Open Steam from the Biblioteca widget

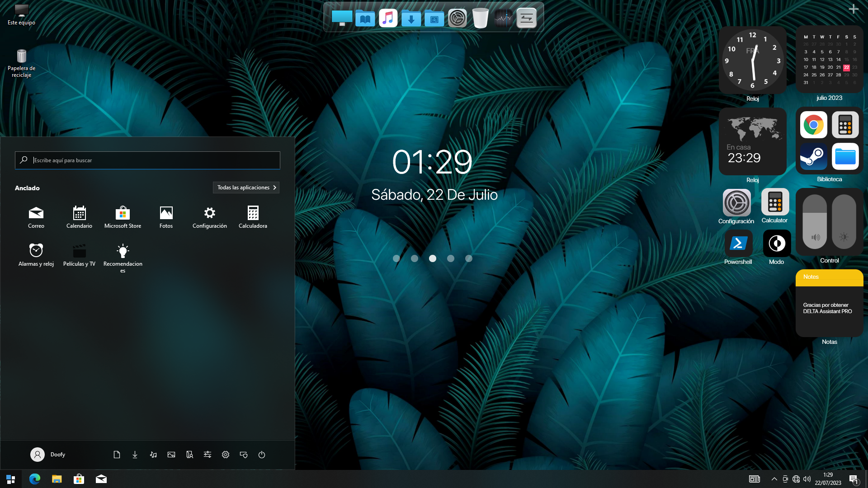[x=813, y=157]
